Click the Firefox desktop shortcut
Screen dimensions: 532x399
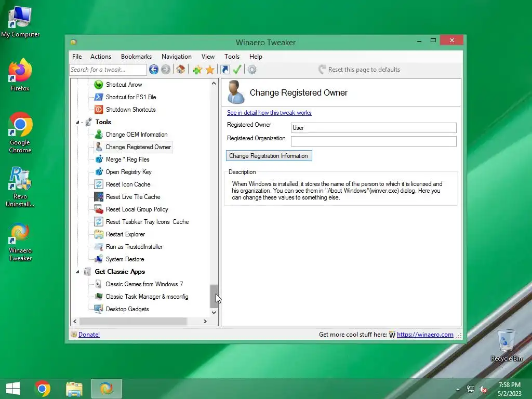pyautogui.click(x=20, y=75)
